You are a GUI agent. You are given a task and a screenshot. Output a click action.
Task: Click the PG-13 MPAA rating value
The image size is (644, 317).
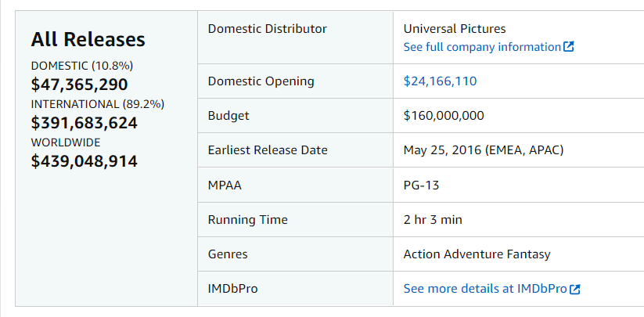pyautogui.click(x=422, y=186)
